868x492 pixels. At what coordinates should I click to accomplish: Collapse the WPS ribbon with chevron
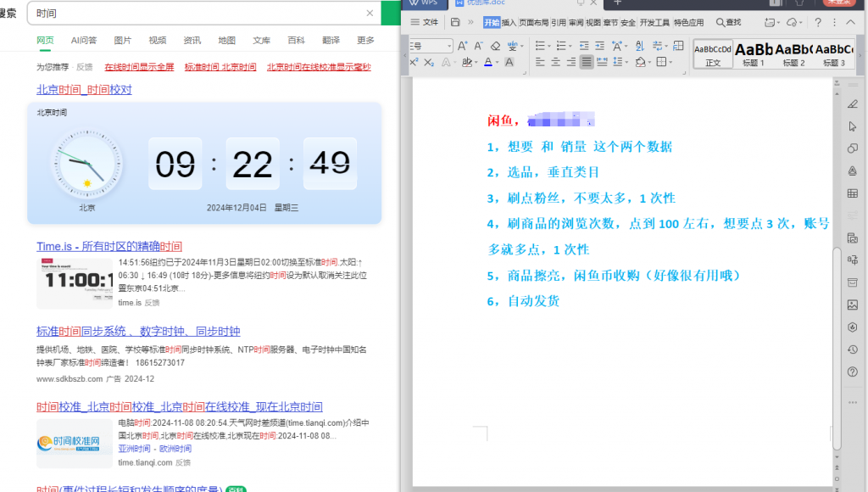(851, 22)
